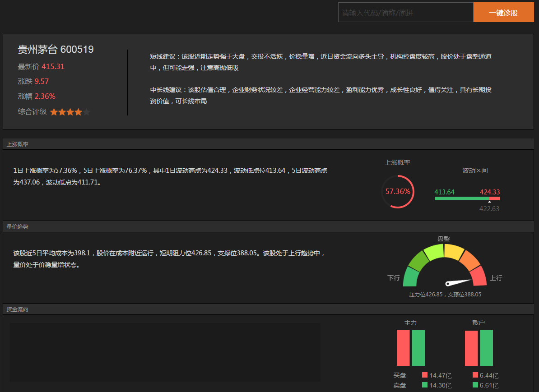
Task: Click the red swatch beside 6.44亿
Action: click(x=475, y=375)
